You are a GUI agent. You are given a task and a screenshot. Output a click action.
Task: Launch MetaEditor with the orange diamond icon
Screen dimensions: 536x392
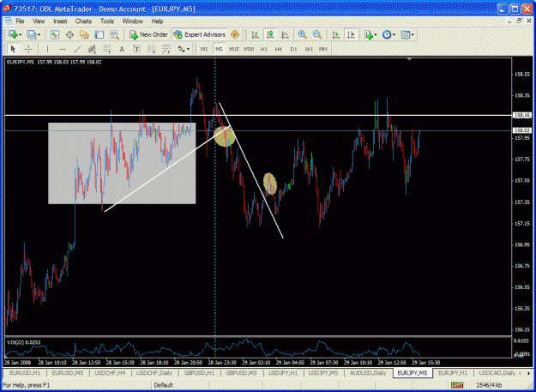point(234,34)
